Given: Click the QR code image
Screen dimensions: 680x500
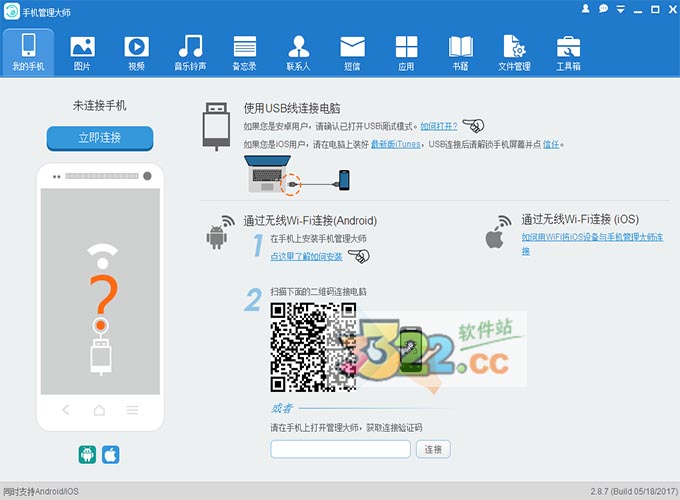Looking at the screenshot, I should (x=314, y=347).
